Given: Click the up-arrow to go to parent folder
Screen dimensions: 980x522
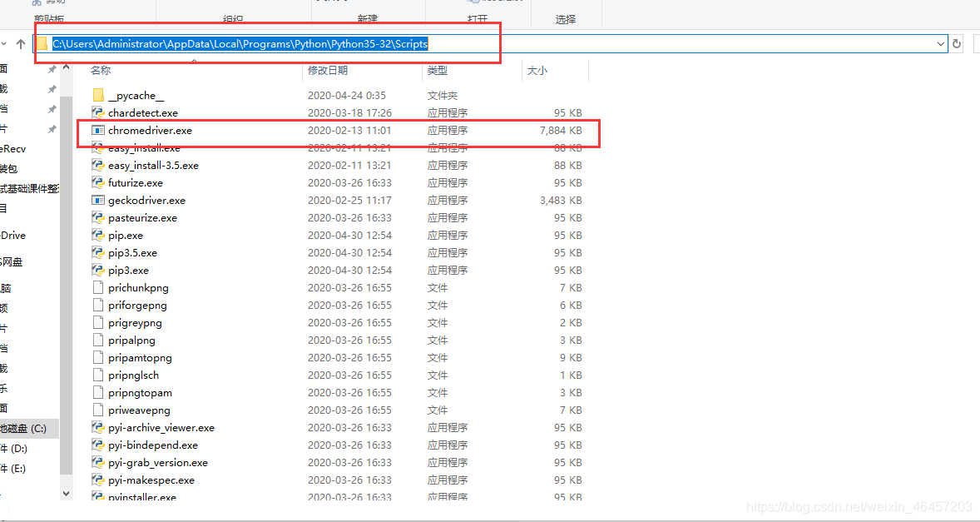Looking at the screenshot, I should tap(19, 43).
